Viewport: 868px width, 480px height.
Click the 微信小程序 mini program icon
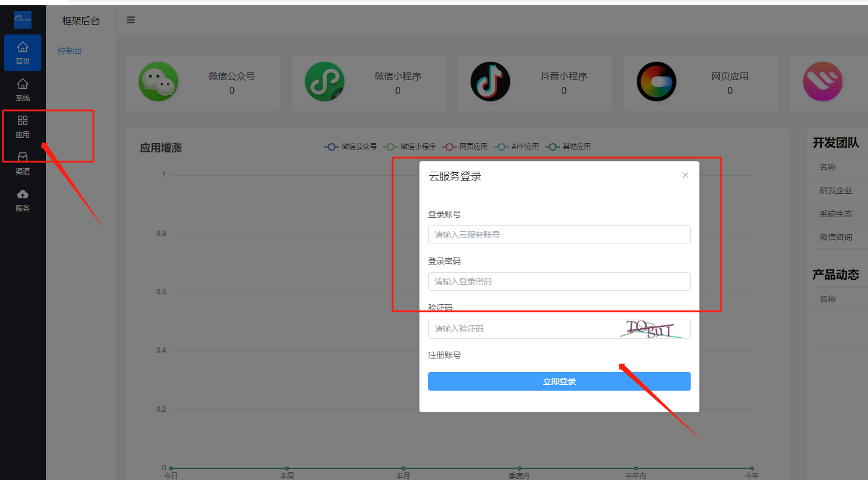[325, 82]
